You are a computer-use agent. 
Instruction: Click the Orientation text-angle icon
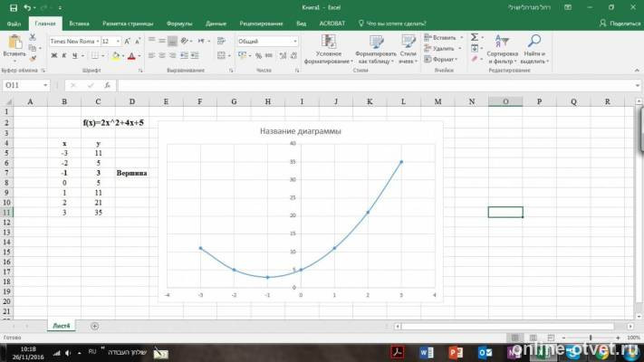click(x=185, y=41)
